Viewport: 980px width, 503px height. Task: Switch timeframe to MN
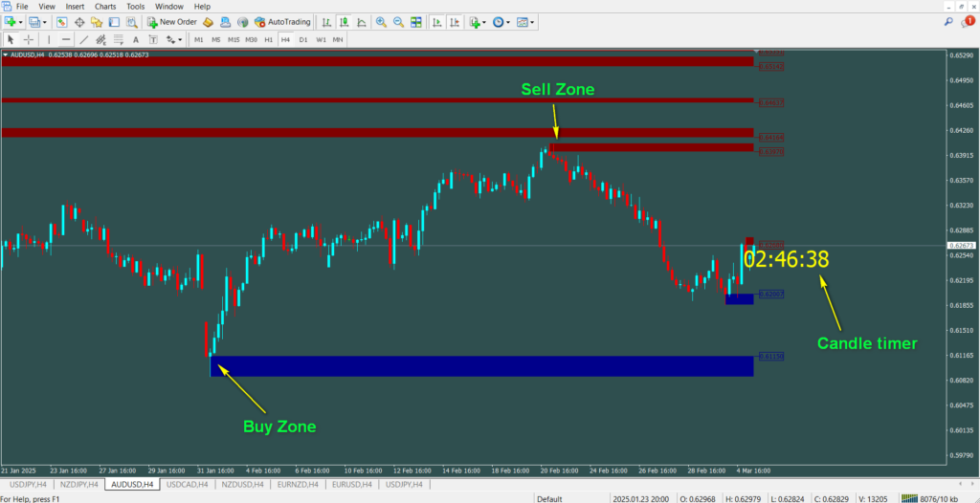pyautogui.click(x=338, y=40)
